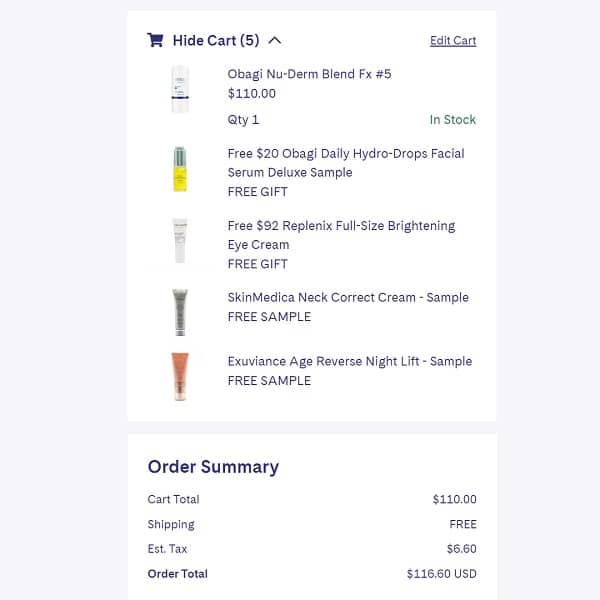Open the Edit Cart link
600x600 pixels.
(453, 41)
